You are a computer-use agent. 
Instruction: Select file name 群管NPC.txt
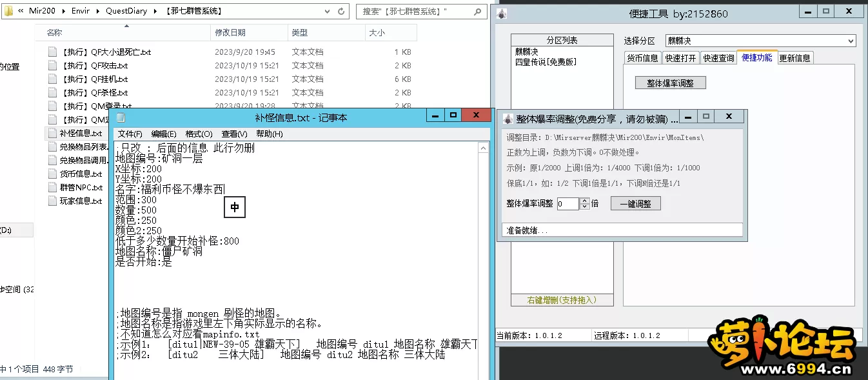[81, 187]
